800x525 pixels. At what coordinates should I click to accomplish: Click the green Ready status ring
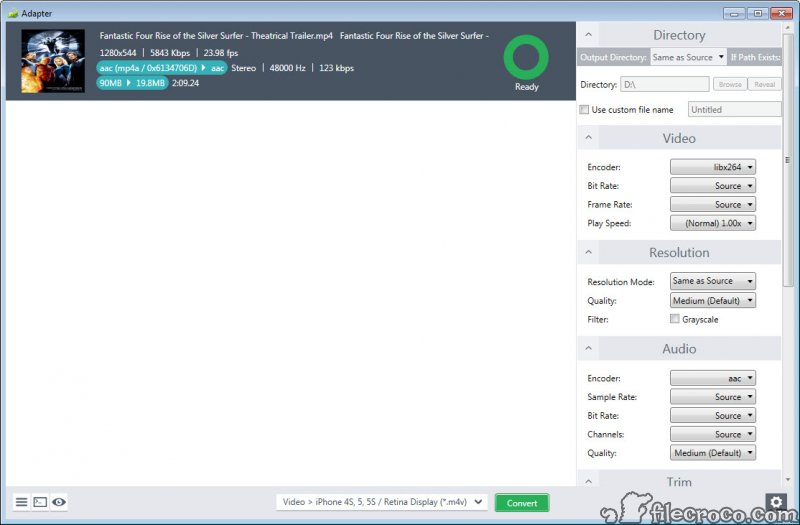[x=526, y=58]
